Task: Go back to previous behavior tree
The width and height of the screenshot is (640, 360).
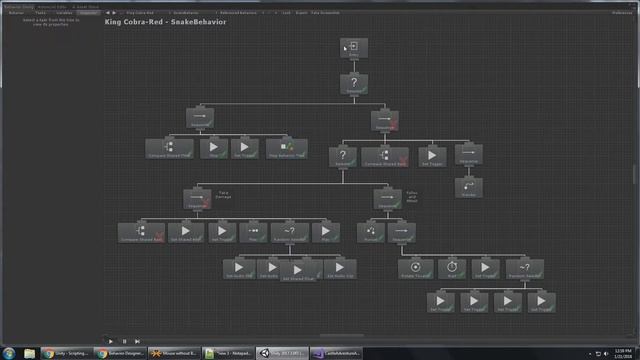Action: point(107,13)
